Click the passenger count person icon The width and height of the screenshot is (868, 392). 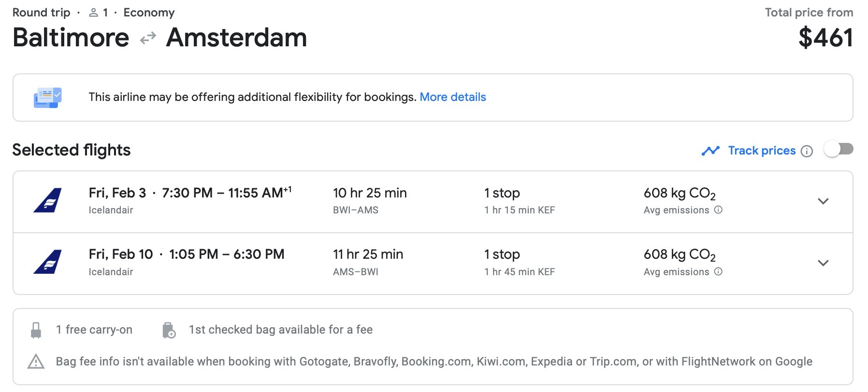[x=94, y=13]
